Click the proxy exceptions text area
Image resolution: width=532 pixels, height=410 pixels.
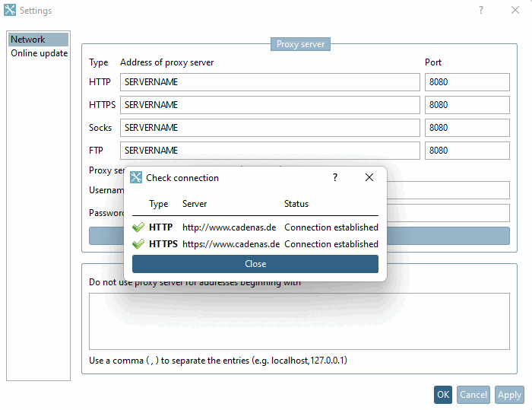299,321
